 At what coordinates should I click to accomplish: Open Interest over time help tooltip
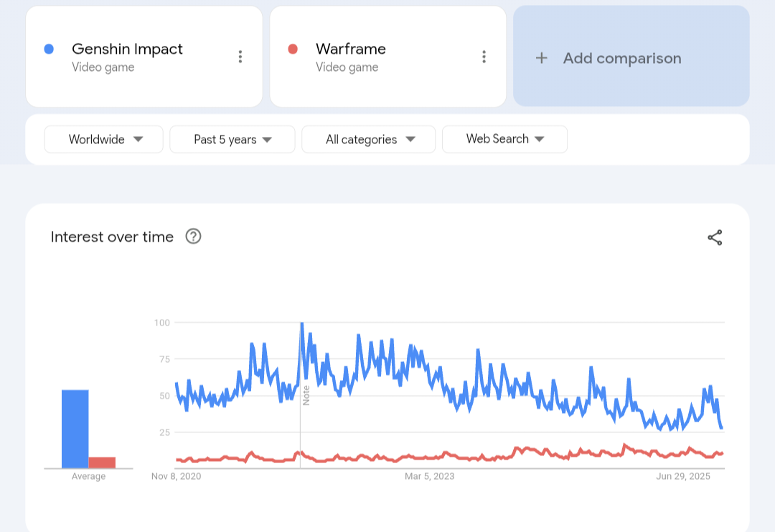point(193,237)
